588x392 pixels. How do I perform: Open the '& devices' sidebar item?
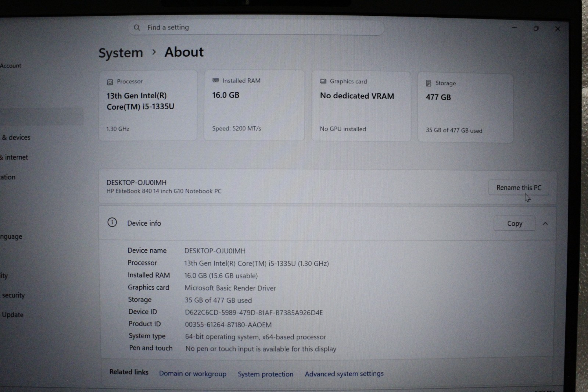pos(16,137)
